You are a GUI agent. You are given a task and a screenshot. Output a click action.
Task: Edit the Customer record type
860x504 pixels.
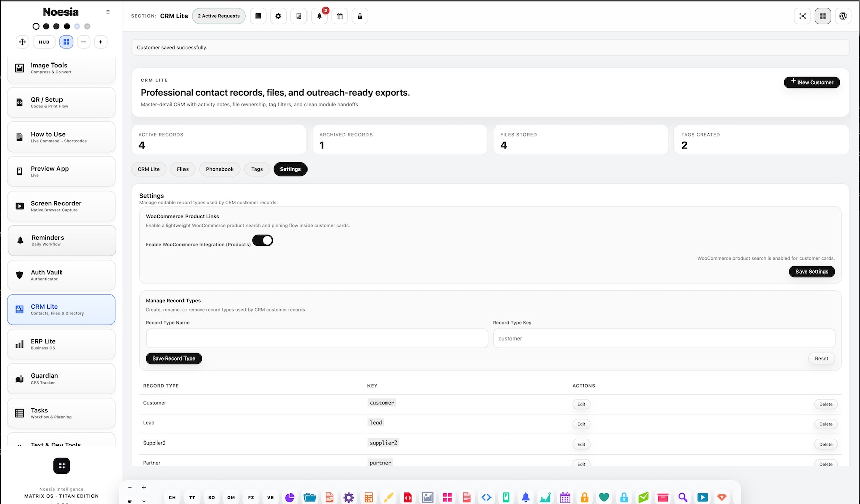[x=581, y=404]
